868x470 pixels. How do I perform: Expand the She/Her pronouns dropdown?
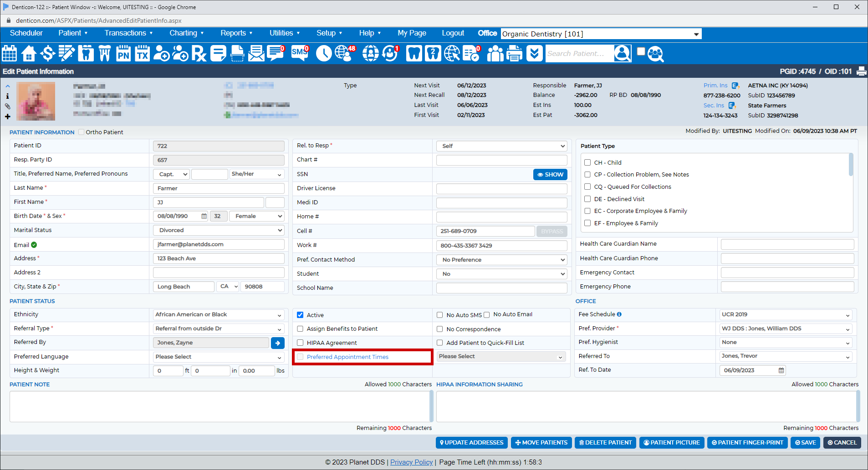click(x=257, y=174)
